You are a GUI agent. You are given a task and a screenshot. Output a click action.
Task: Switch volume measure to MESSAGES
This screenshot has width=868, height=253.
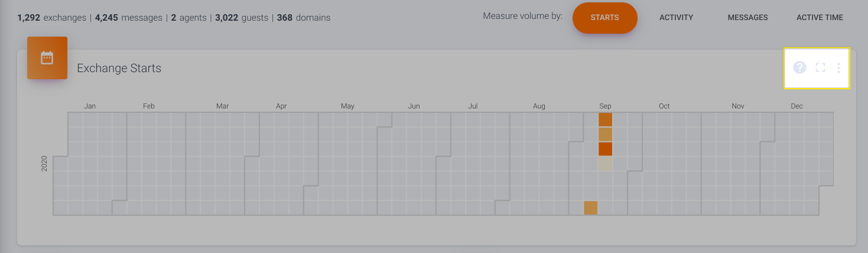click(747, 18)
